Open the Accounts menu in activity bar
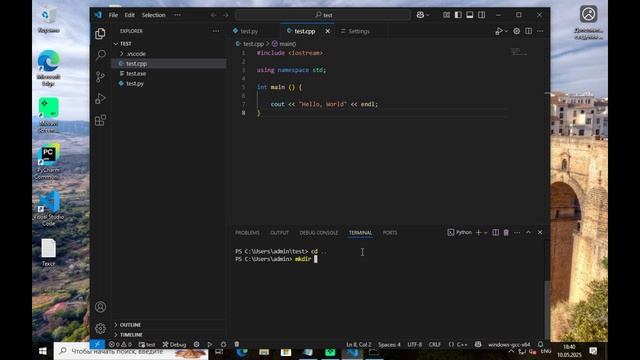Image resolution: width=640 pixels, height=360 pixels. [100, 307]
